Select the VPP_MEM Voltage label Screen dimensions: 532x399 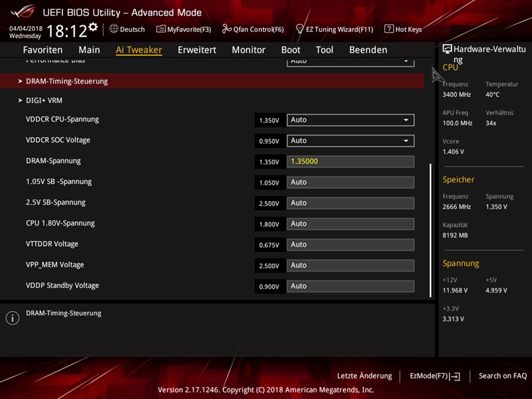tap(55, 265)
